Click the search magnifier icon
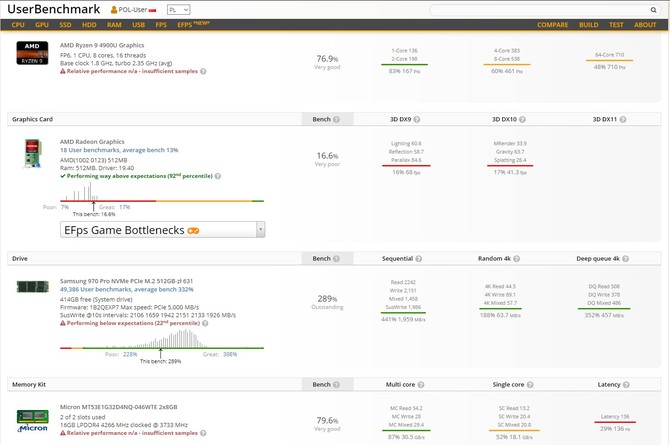 tap(653, 10)
